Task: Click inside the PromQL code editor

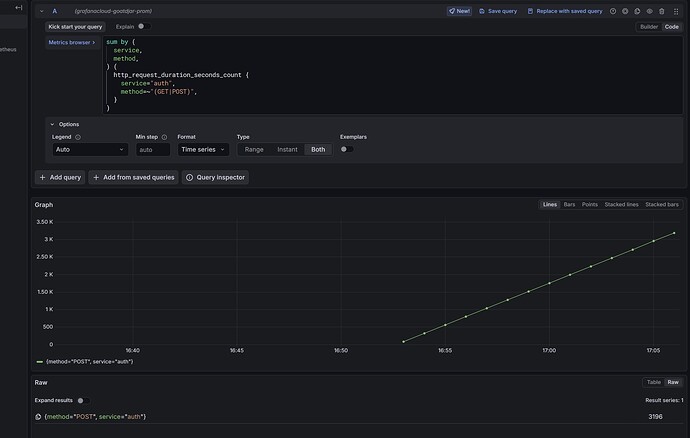Action: tap(393, 75)
